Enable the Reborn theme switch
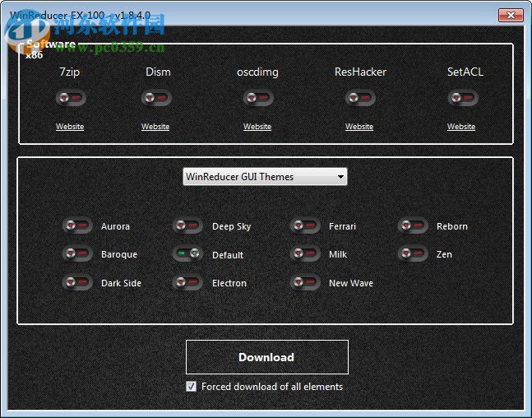 tap(413, 225)
